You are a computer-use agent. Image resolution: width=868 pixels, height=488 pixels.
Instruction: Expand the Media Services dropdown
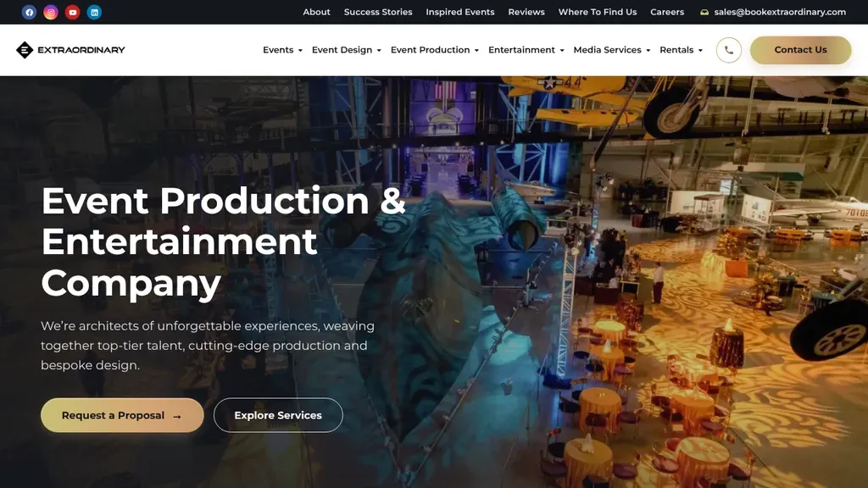point(612,50)
